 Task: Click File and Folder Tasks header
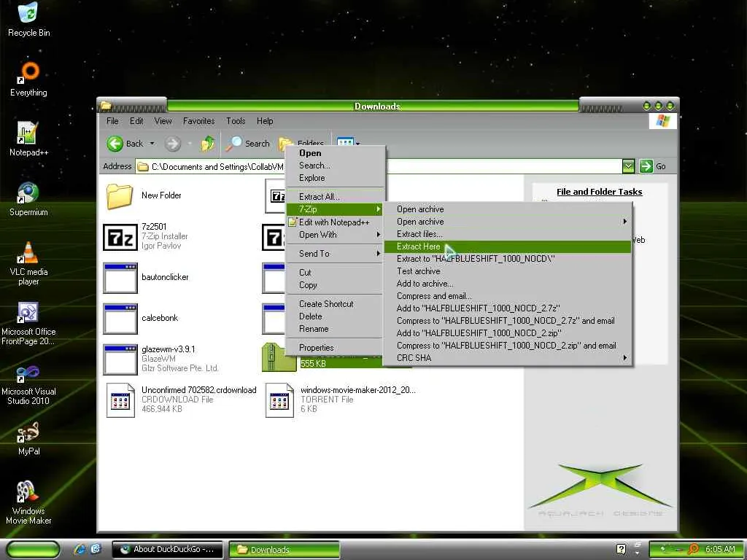600,192
